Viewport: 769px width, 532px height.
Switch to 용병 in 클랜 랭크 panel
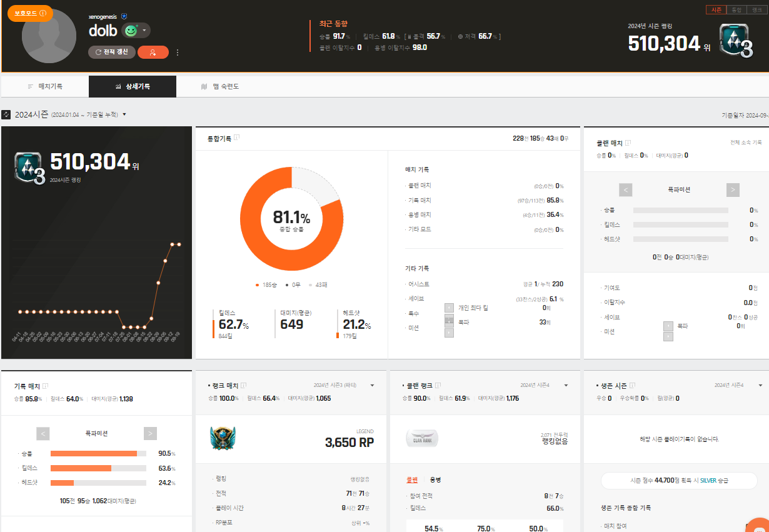pos(436,479)
